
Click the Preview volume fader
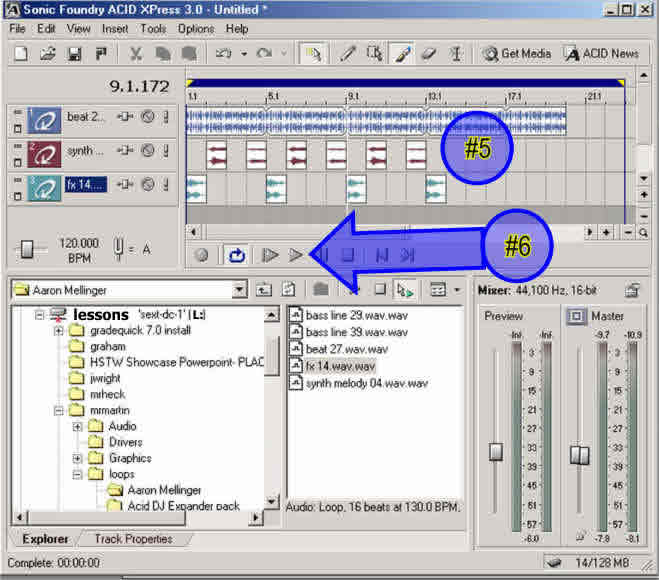495,451
